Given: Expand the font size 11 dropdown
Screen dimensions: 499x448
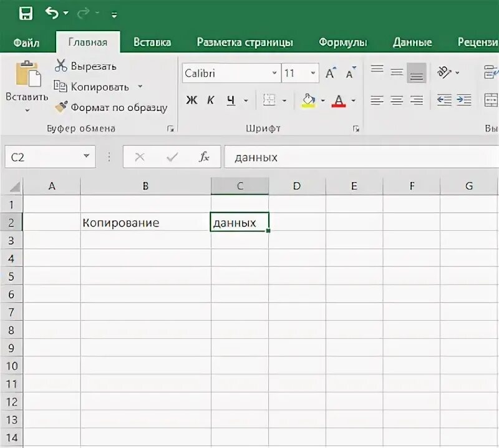Looking at the screenshot, I should point(313,73).
